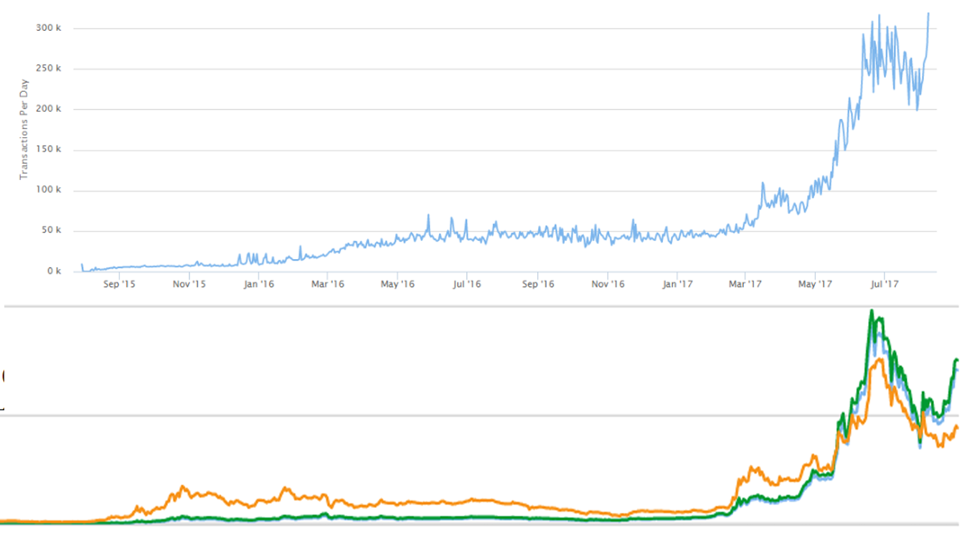The height and width of the screenshot is (551, 980).
Task: Click the "Sep '15" date label
Action: coord(119,285)
